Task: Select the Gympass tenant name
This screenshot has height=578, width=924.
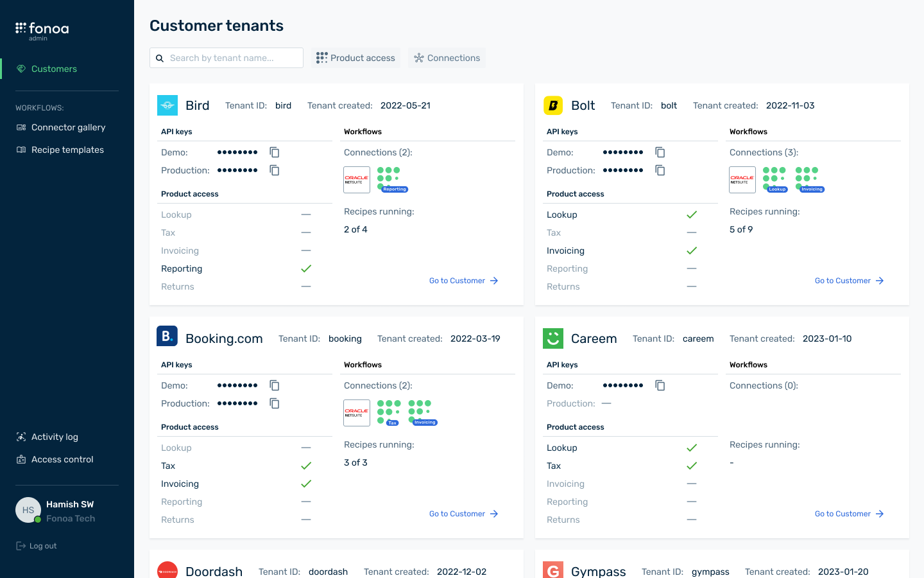Action: (x=599, y=571)
